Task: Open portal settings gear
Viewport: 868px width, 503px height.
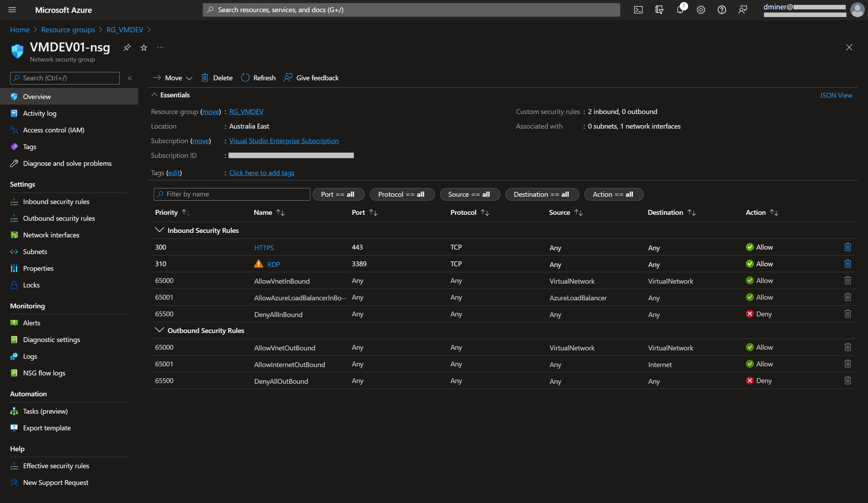Action: click(x=701, y=10)
